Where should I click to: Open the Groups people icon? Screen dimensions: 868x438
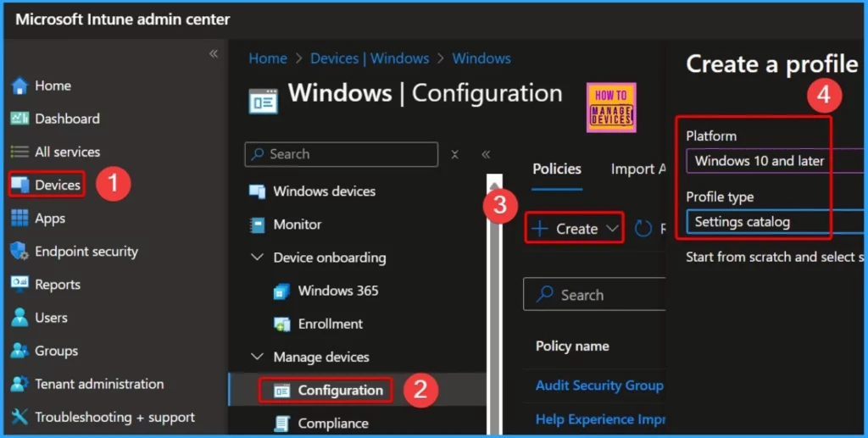[20, 351]
